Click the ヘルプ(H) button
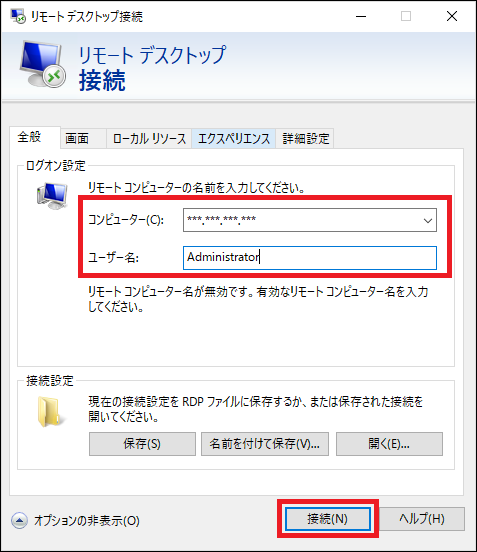 click(x=422, y=519)
